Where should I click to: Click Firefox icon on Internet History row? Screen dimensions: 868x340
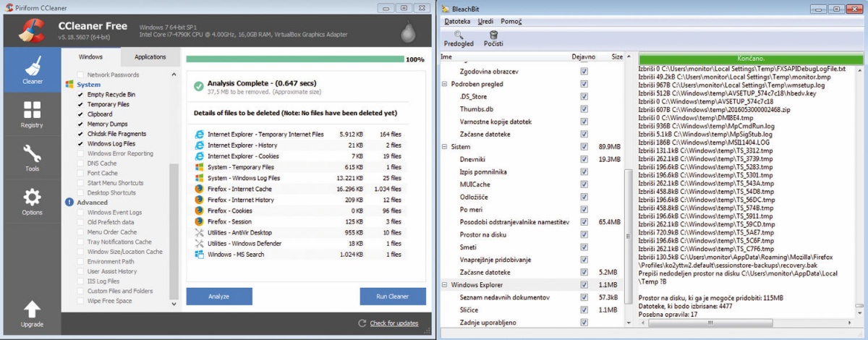199,200
